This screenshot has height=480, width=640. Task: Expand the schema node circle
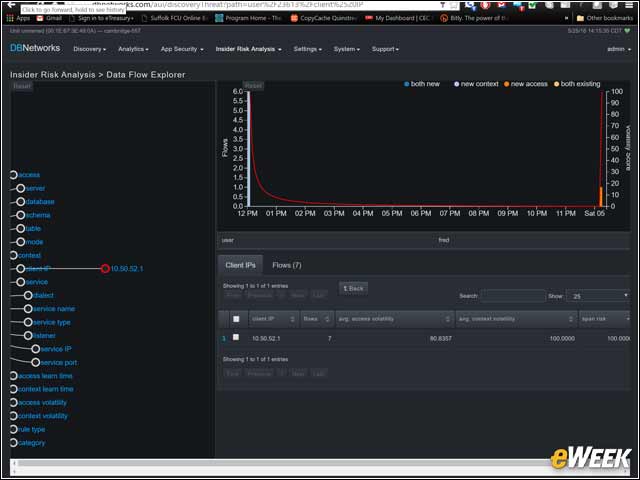tap(20, 215)
